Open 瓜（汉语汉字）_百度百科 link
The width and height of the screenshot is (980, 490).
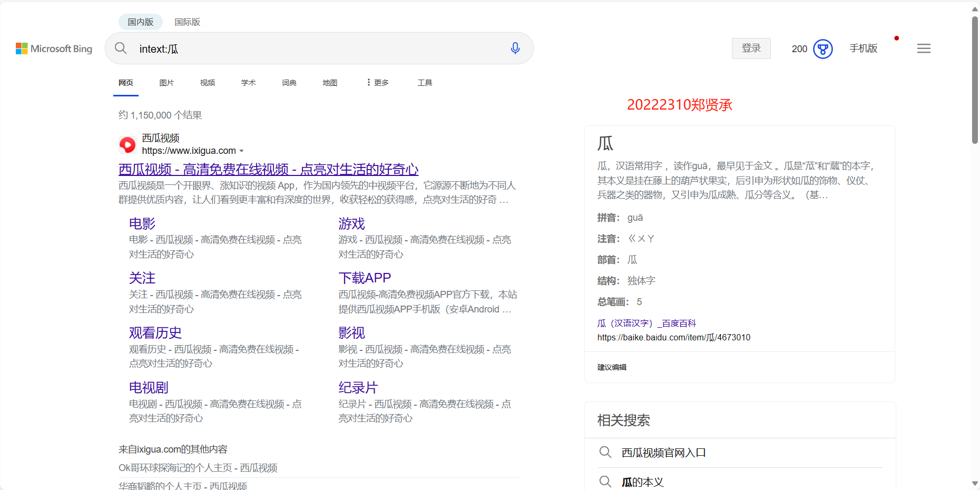coord(646,324)
